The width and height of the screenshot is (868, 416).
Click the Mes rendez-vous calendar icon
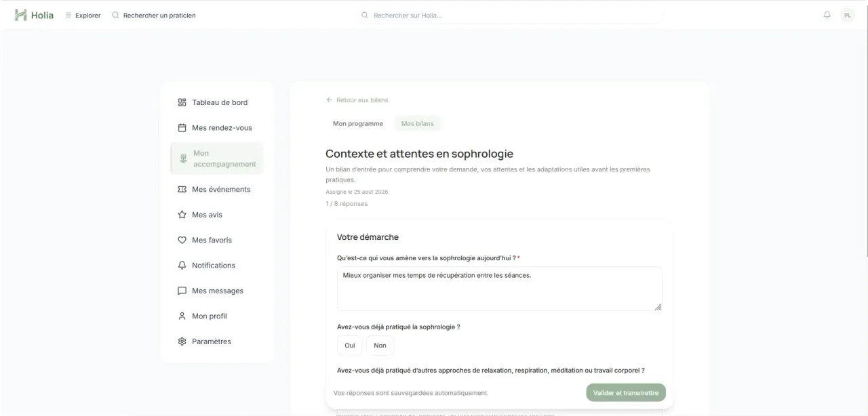[182, 127]
